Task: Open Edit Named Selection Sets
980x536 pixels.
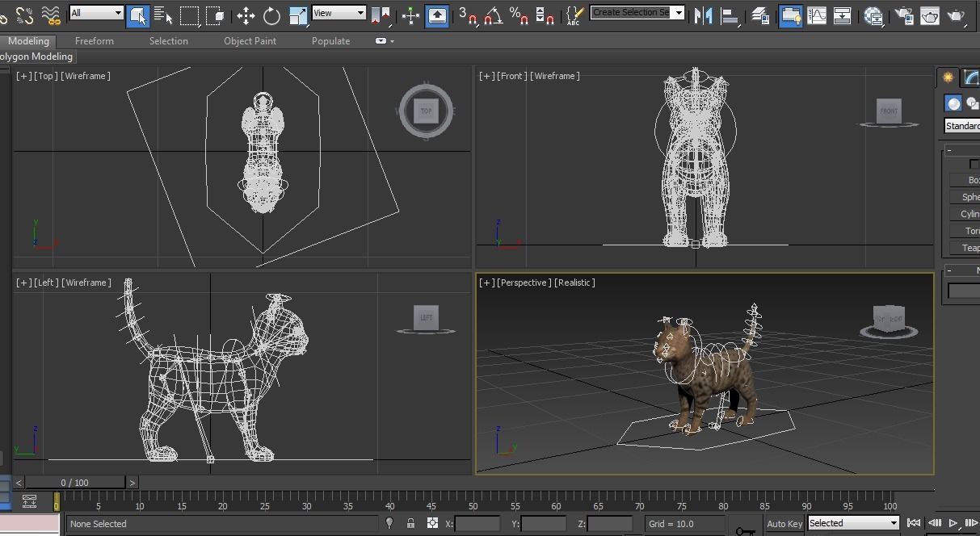Action: [574, 15]
